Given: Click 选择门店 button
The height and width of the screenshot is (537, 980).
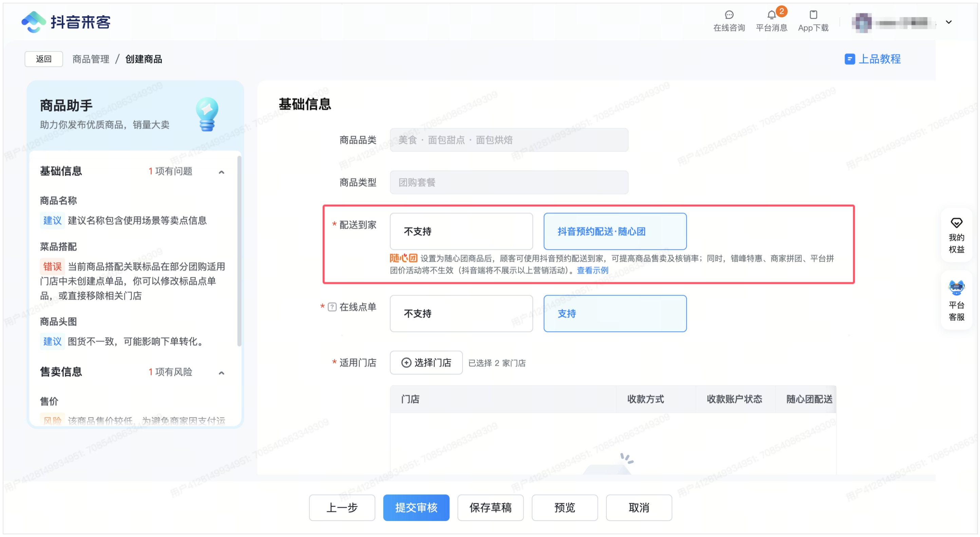Looking at the screenshot, I should [x=426, y=363].
